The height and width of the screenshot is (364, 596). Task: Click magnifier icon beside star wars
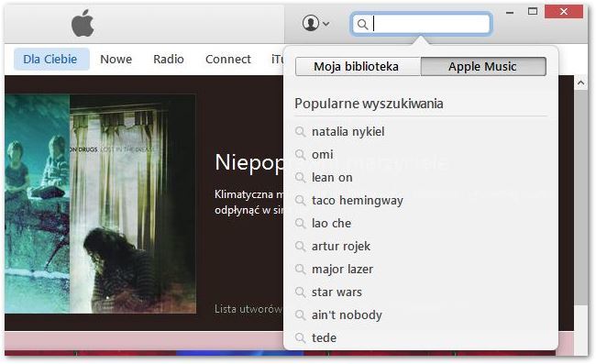coord(300,292)
